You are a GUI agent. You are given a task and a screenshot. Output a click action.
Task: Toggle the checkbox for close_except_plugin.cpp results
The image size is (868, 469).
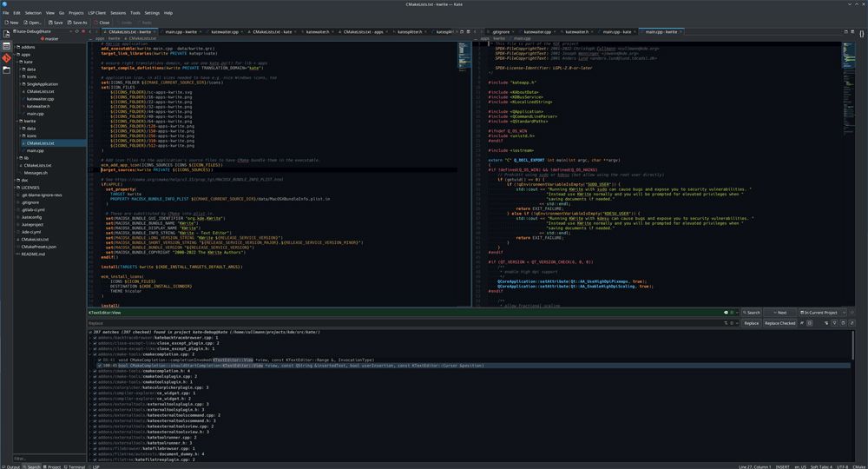[95, 343]
